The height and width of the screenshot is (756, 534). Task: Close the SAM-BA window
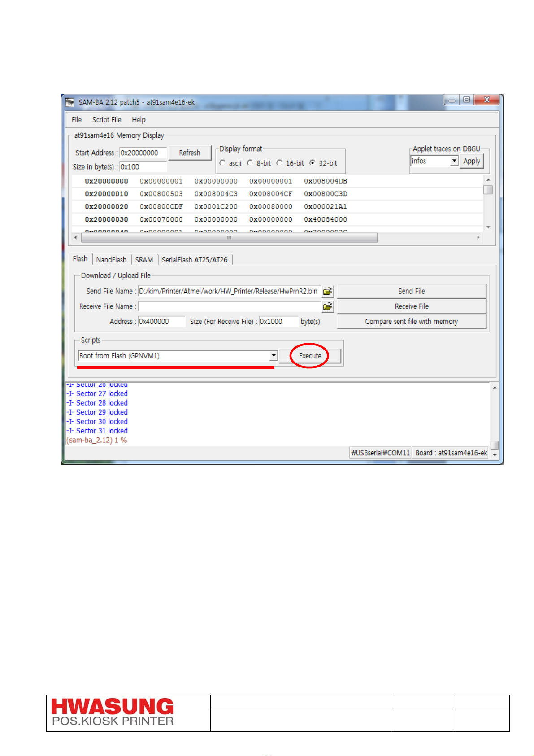(486, 100)
